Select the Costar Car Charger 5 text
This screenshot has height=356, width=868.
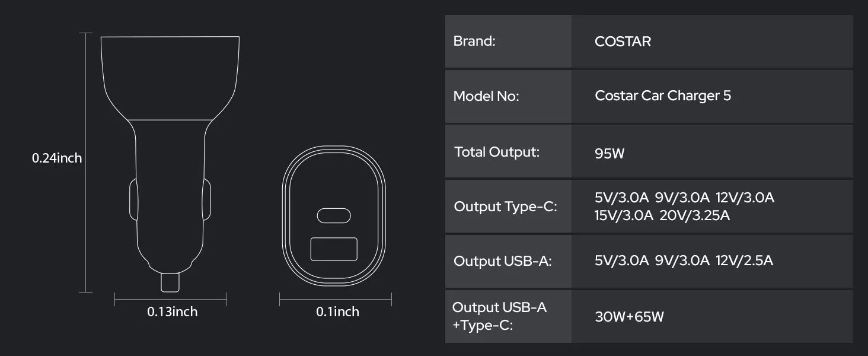click(x=663, y=96)
